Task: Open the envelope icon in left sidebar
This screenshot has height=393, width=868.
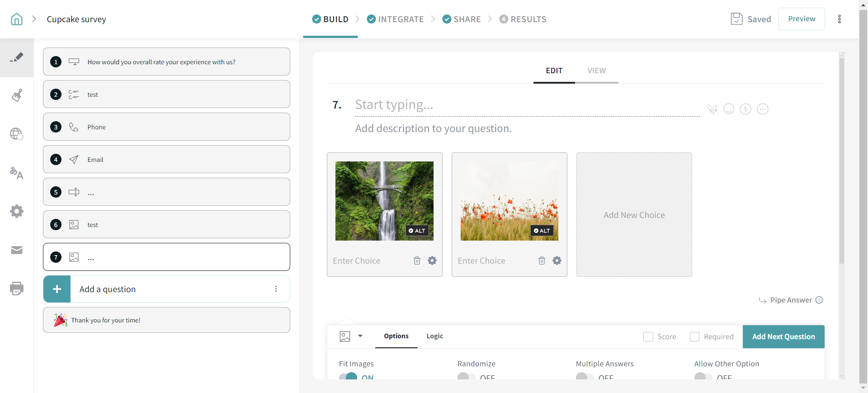Action: pyautogui.click(x=17, y=250)
